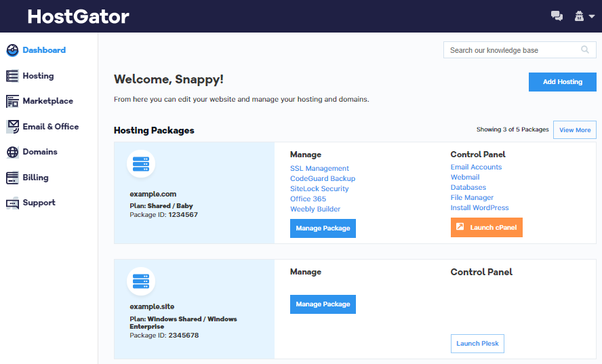Click the 'Welcome, Snappy!' heading
The height and width of the screenshot is (364, 602).
169,79
